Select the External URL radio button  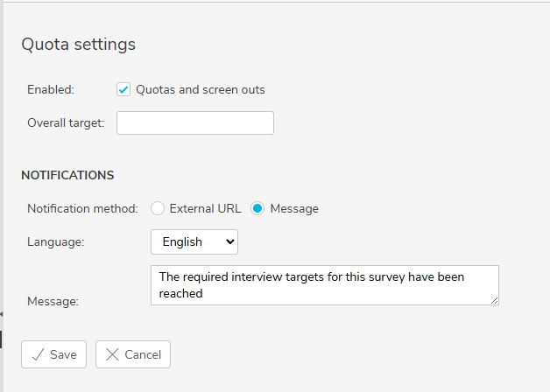(158, 208)
